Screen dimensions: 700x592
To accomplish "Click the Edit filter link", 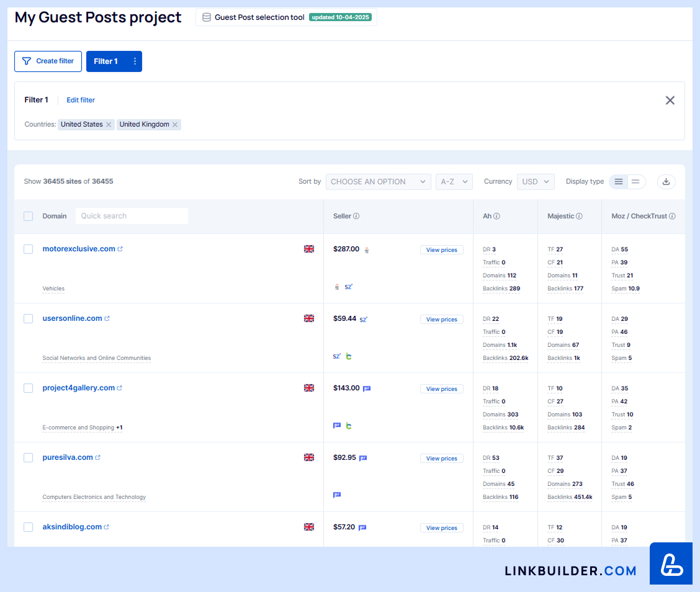I will (x=81, y=100).
